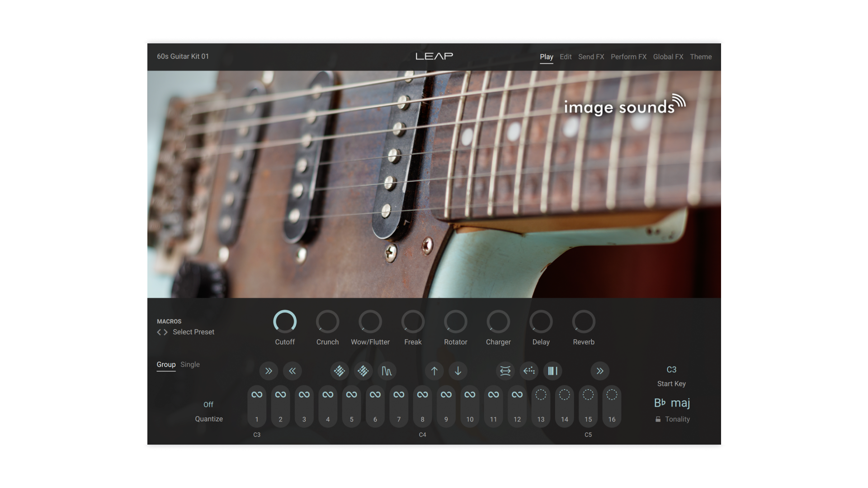
Task: Open the Bb maj tonality selector
Action: click(x=672, y=403)
